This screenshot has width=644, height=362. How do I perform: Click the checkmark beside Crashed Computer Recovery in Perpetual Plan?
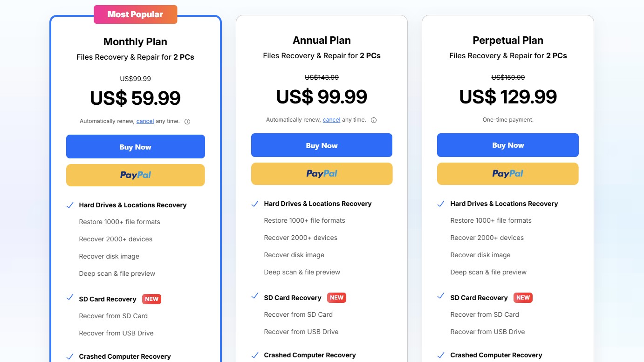pyautogui.click(x=440, y=355)
